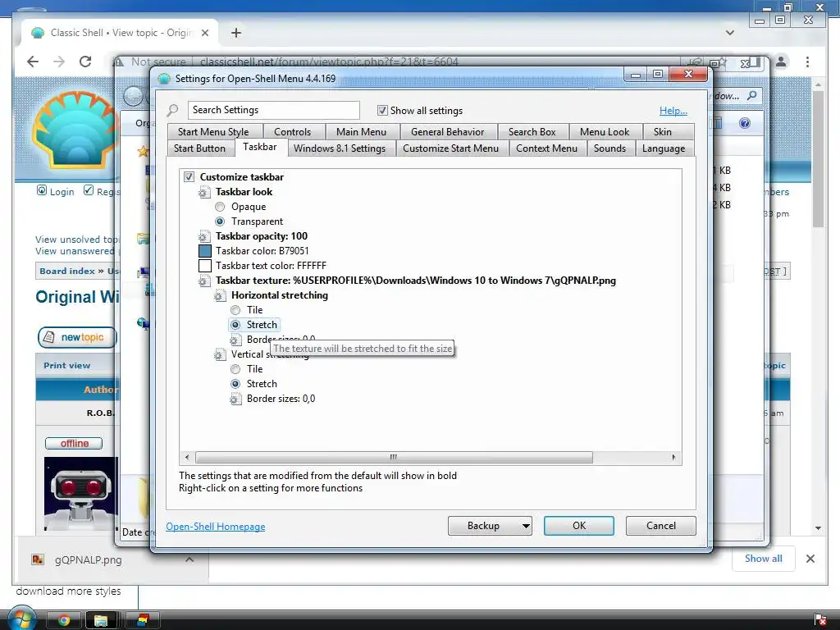
Task: Click the gQPNALP.png download file icon
Action: [38, 559]
